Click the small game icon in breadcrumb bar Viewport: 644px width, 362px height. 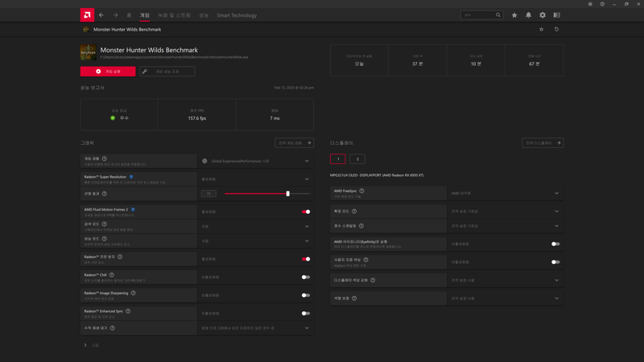[86, 30]
